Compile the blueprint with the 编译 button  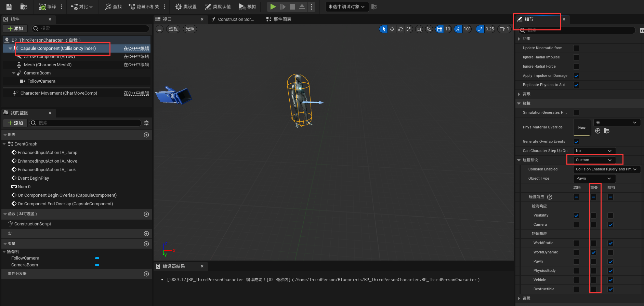pyautogui.click(x=48, y=6)
